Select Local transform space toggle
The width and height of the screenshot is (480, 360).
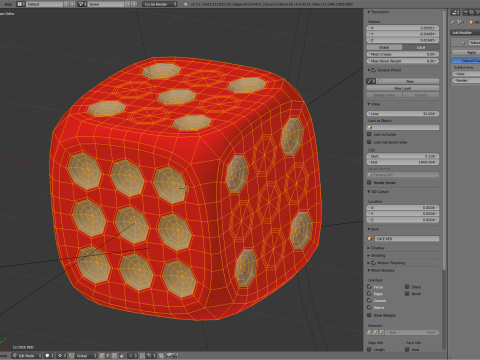click(x=421, y=47)
